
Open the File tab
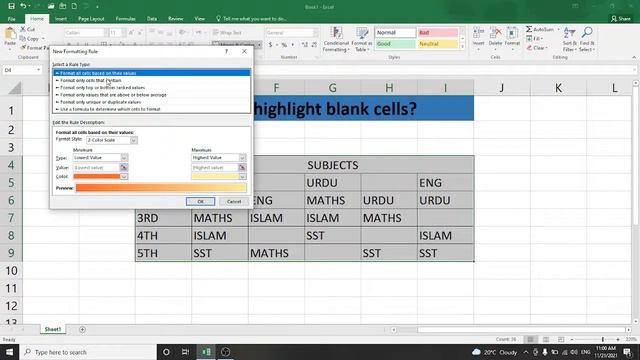click(11, 19)
